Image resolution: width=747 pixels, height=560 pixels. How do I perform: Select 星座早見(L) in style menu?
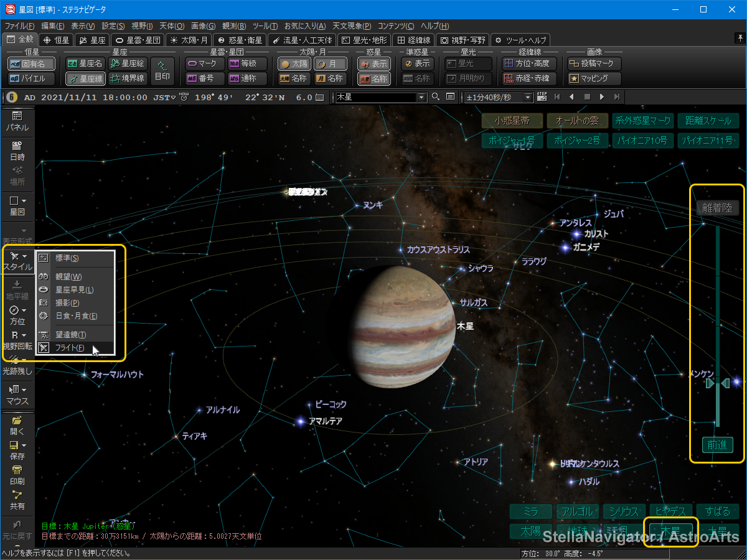tap(75, 289)
